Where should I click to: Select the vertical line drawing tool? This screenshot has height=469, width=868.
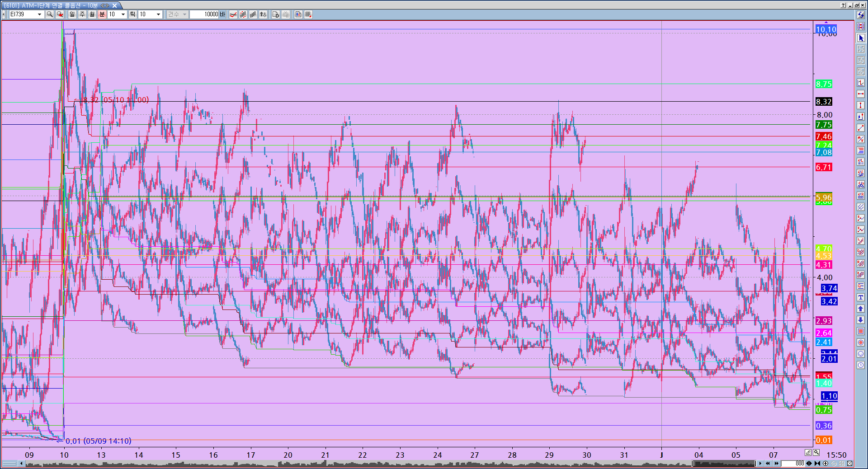[x=861, y=105]
